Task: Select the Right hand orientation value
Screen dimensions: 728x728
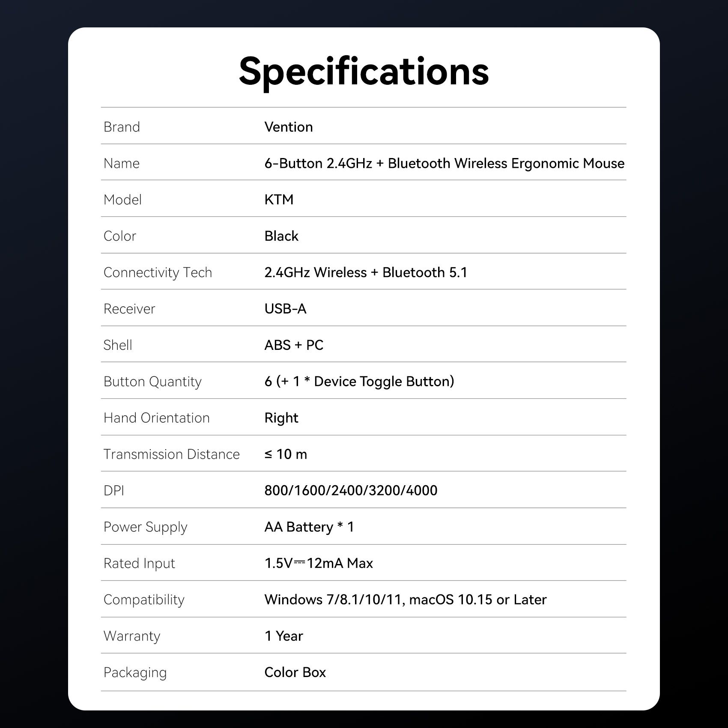Action: 281,418
